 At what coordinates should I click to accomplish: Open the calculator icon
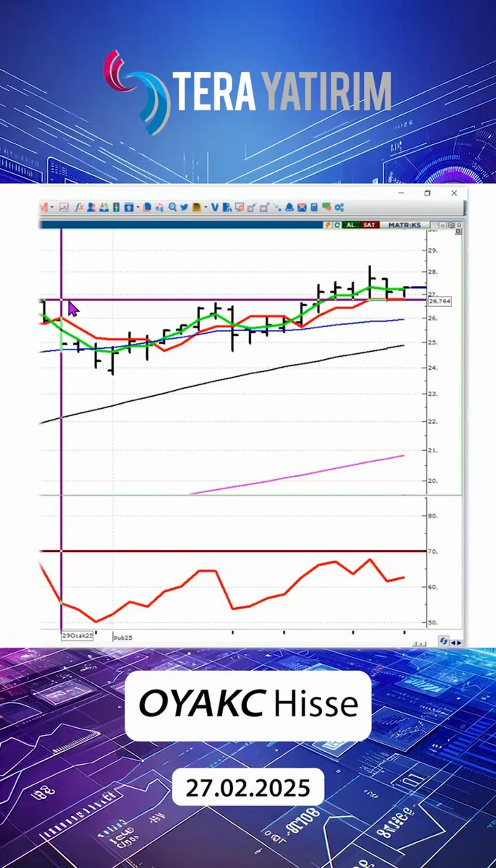coord(314,208)
